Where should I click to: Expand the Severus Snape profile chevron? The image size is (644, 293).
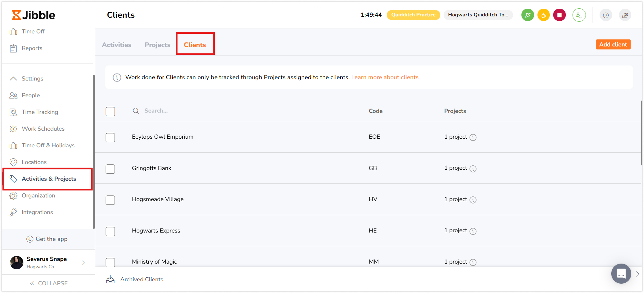[84, 263]
